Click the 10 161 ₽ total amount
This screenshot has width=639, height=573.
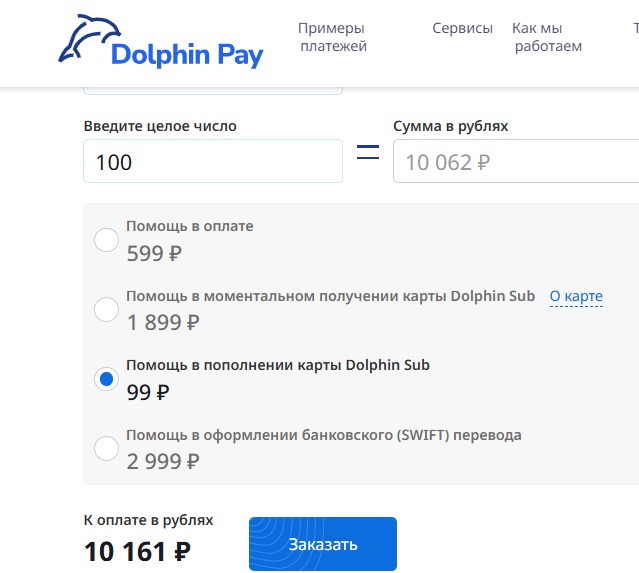(x=137, y=550)
